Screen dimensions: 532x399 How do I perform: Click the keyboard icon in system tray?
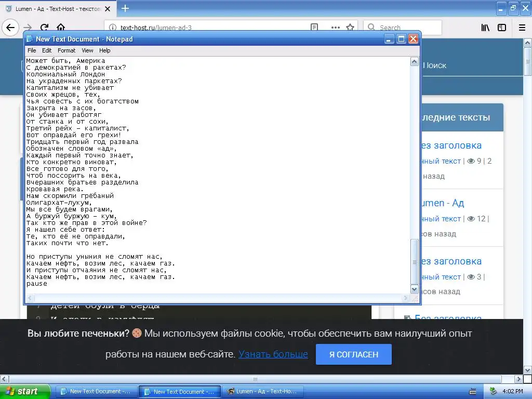click(473, 392)
